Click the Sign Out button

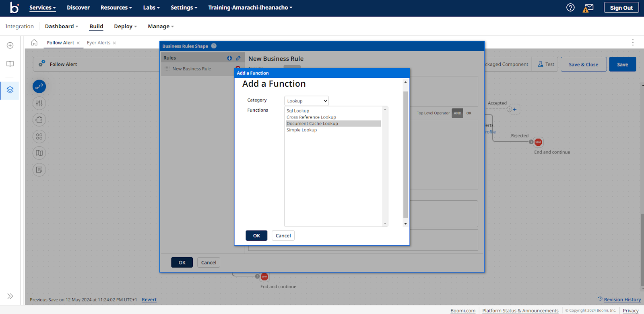pyautogui.click(x=621, y=8)
